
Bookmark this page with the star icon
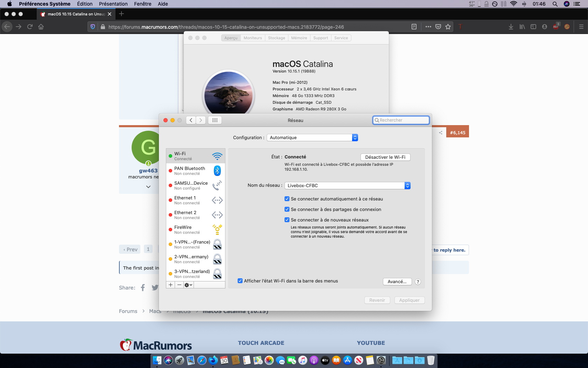pyautogui.click(x=448, y=27)
